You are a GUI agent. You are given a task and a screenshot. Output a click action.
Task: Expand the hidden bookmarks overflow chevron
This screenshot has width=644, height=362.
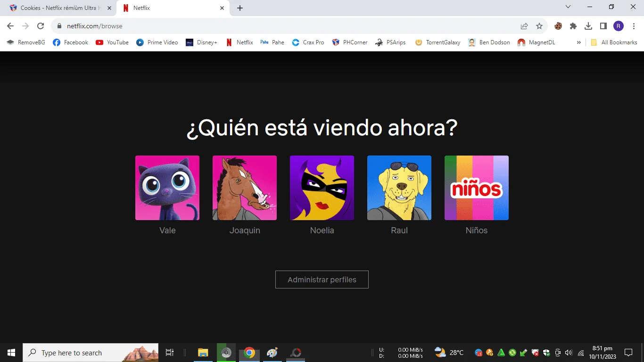(579, 42)
